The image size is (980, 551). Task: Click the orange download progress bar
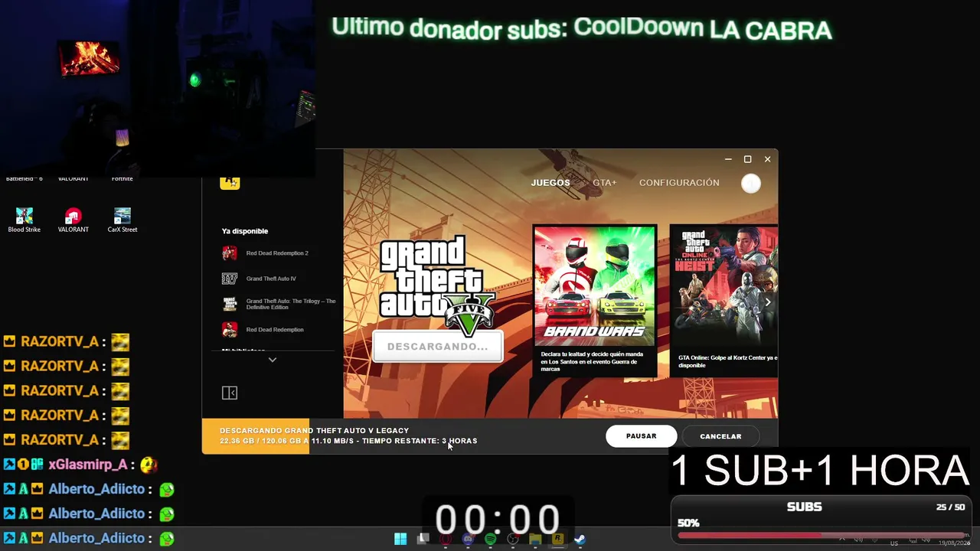(256, 436)
